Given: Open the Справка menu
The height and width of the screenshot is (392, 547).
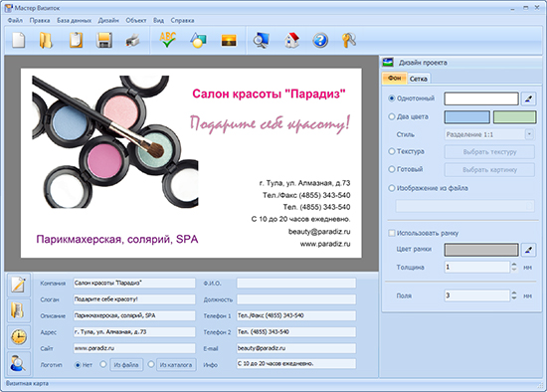Looking at the screenshot, I should pos(182,20).
